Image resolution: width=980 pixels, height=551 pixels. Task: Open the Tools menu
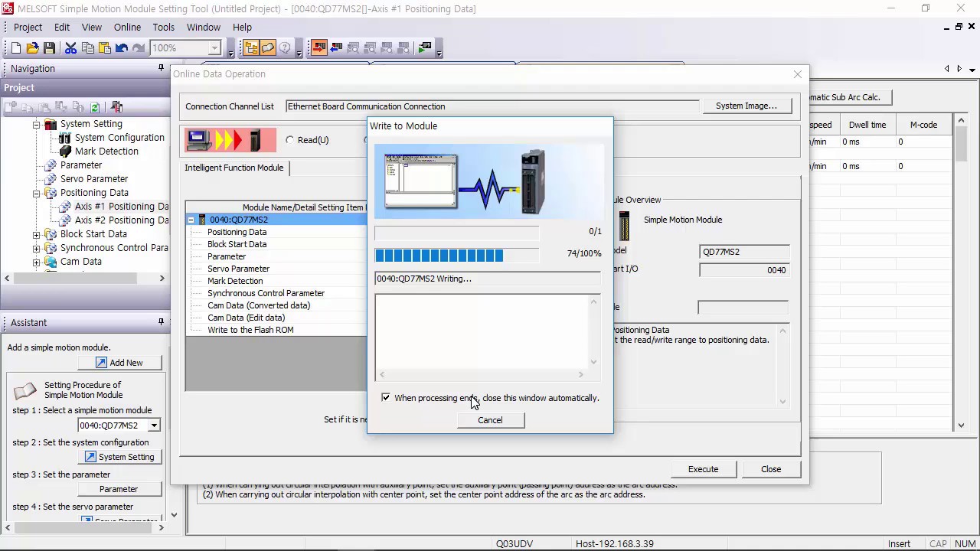pos(163,27)
